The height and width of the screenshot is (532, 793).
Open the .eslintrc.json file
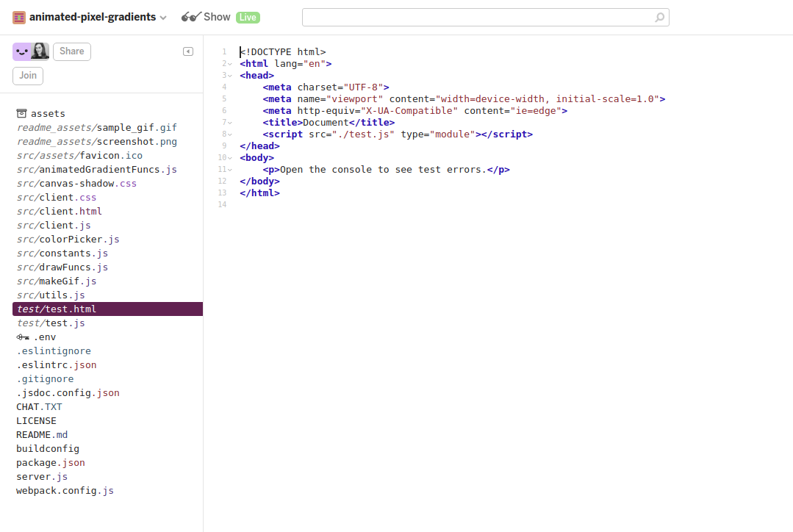(56, 365)
